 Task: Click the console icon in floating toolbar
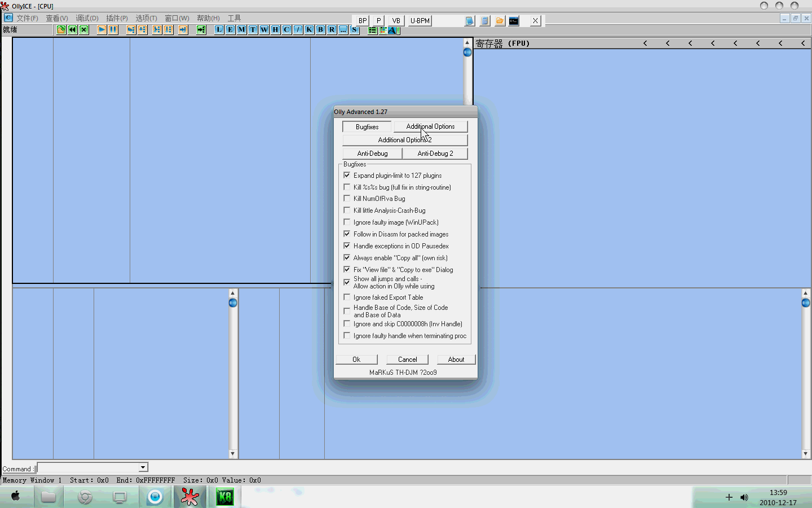[x=514, y=21]
